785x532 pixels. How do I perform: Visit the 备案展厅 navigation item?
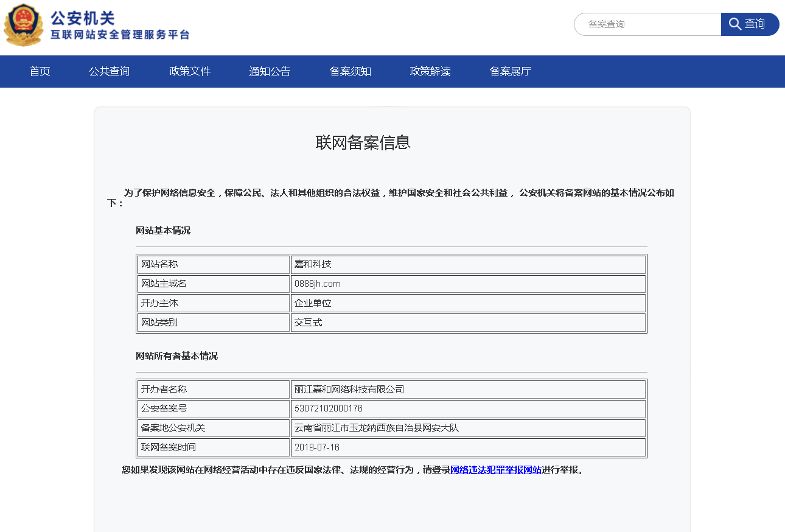[511, 71]
